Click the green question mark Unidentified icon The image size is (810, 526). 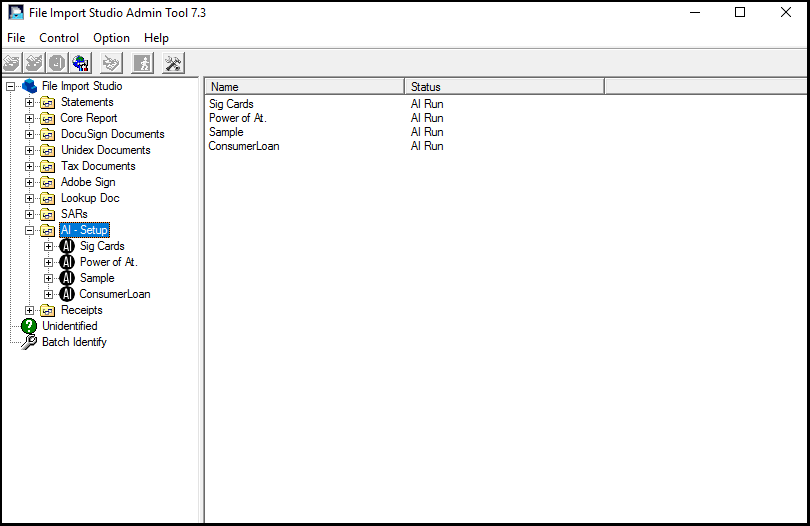tap(29, 326)
